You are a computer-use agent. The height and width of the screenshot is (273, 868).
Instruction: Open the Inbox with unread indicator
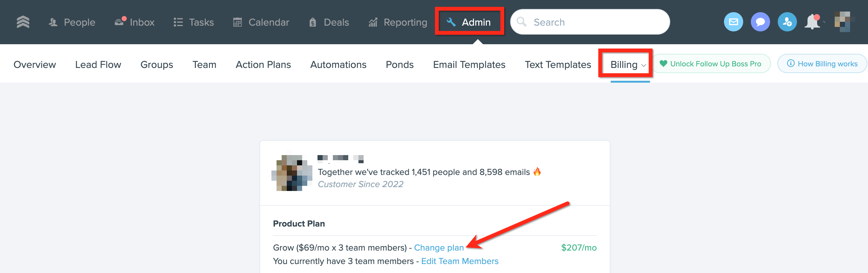[135, 22]
